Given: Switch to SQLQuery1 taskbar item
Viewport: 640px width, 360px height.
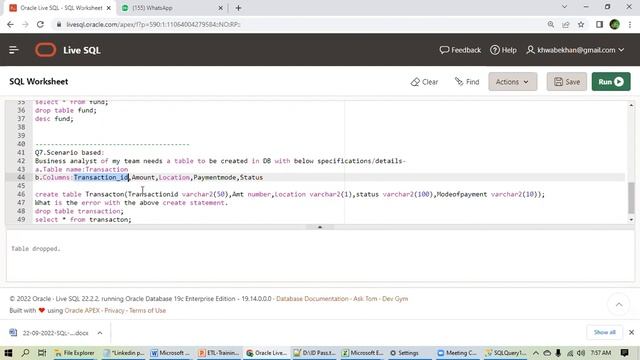Looking at the screenshot, I should tap(505, 353).
